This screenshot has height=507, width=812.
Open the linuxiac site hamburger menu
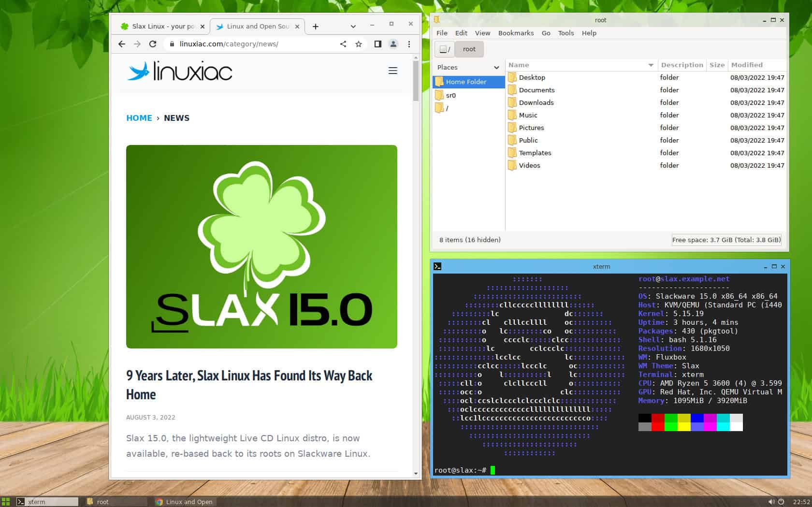[x=393, y=71]
